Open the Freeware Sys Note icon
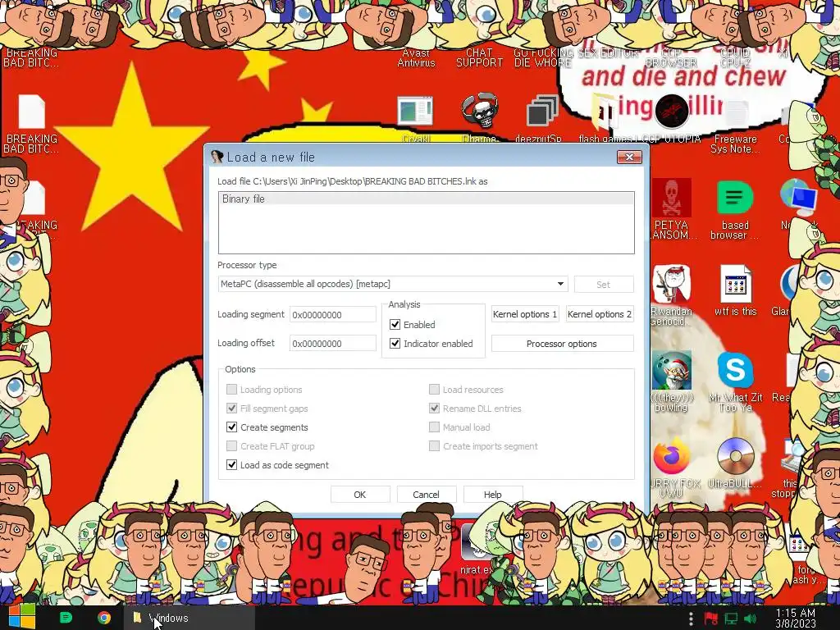Screen dimensions: 840x630 [736, 113]
